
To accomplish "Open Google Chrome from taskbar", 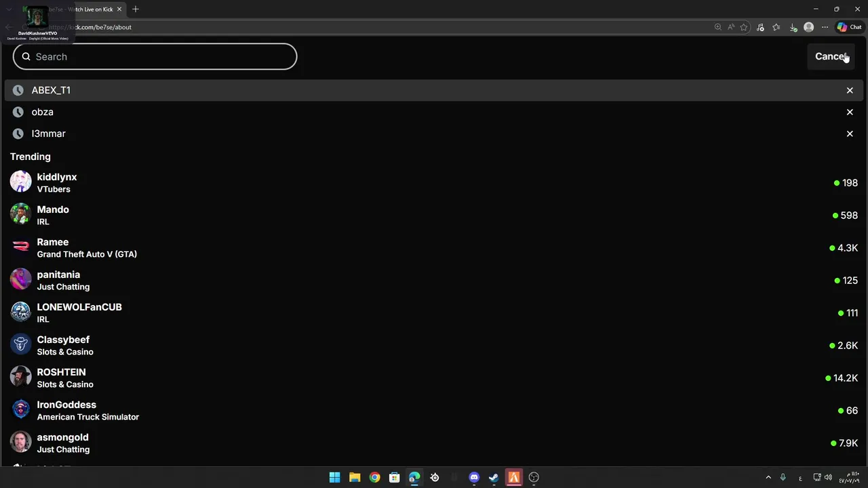I will click(374, 477).
